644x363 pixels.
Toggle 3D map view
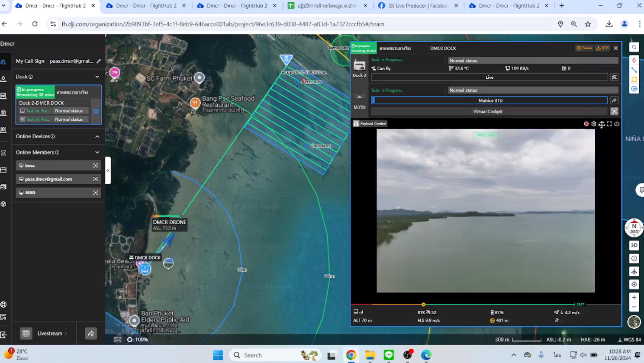pyautogui.click(x=634, y=245)
